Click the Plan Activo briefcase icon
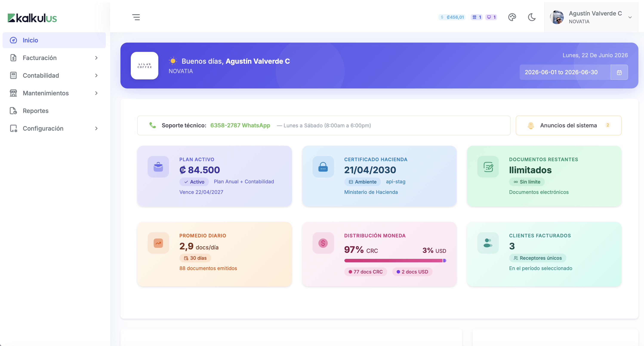Screen dimensions: 644x346 (x=158, y=167)
